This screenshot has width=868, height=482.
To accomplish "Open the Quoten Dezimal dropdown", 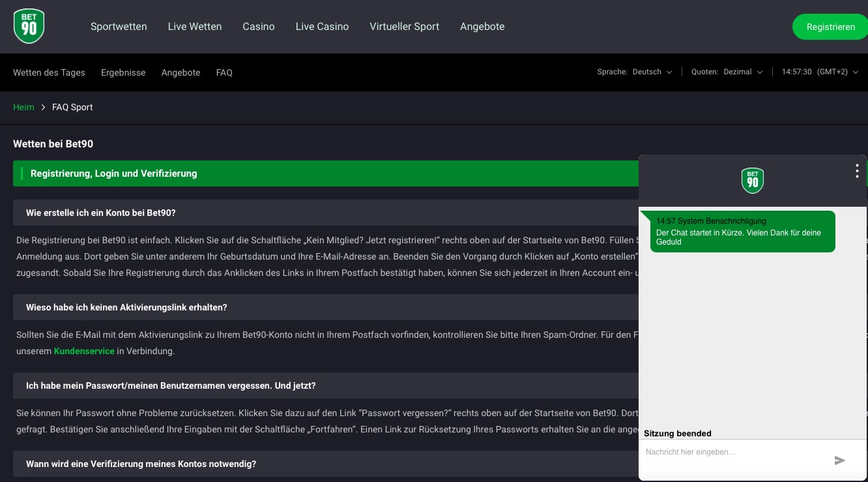I will [x=727, y=72].
